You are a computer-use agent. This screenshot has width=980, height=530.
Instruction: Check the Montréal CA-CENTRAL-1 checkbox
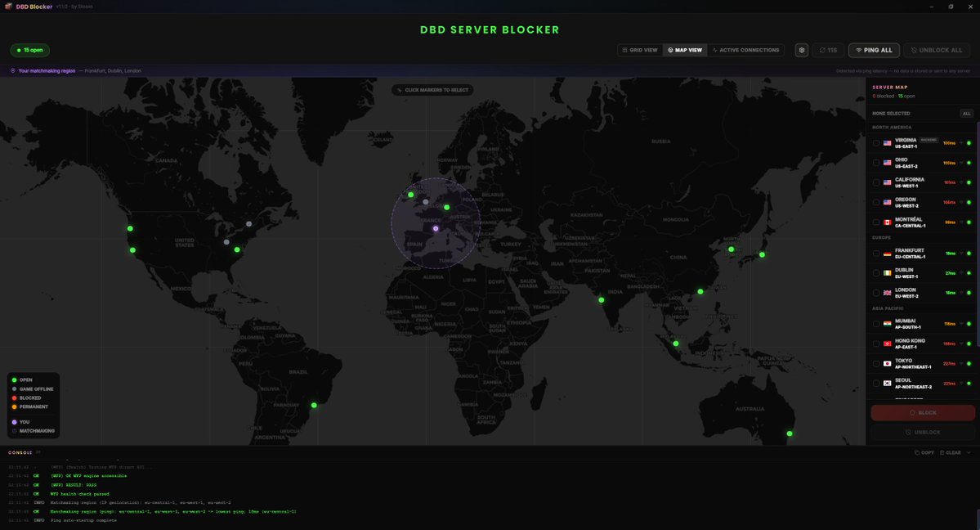point(875,222)
